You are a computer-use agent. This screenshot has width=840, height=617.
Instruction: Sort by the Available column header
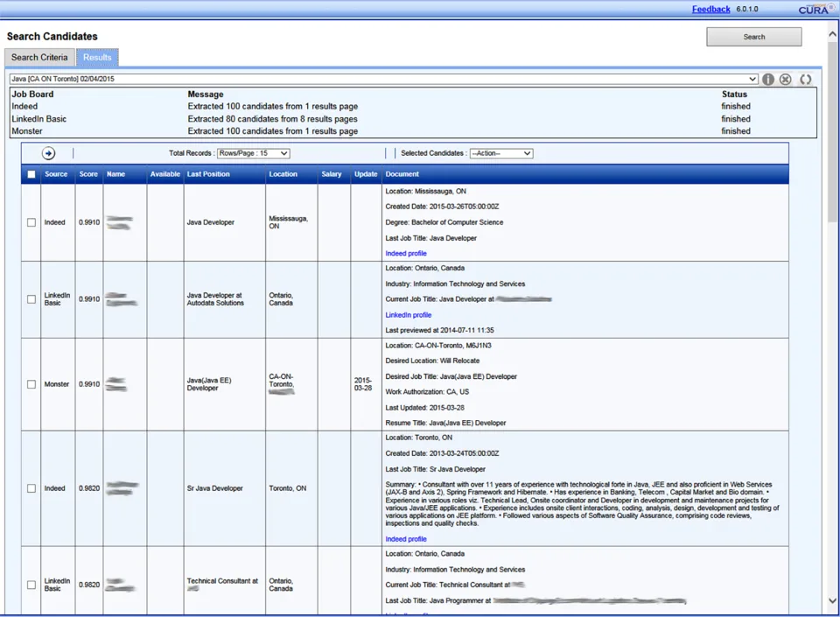coord(165,174)
